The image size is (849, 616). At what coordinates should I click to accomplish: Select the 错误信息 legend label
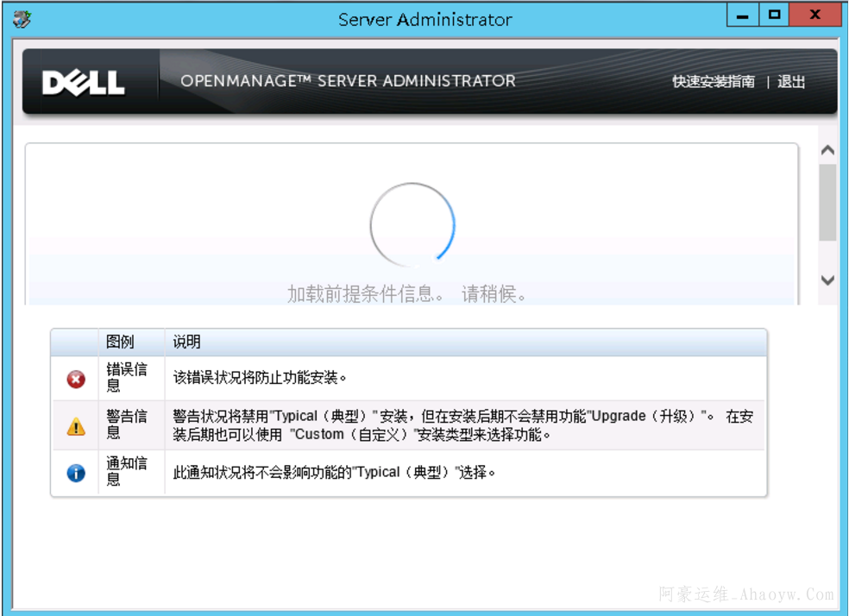(x=126, y=377)
